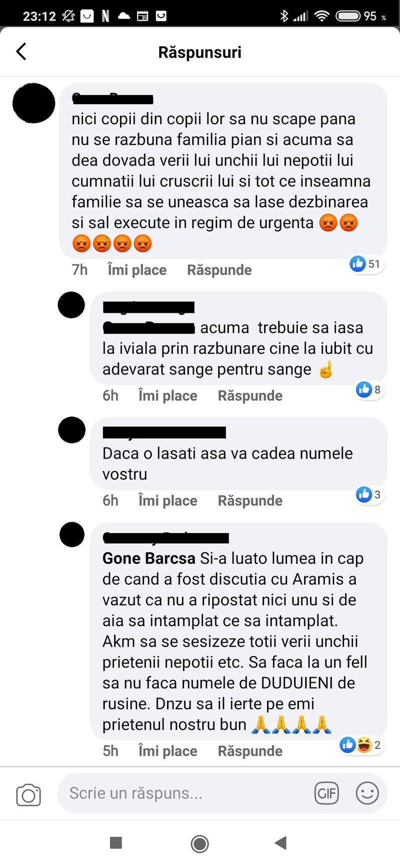Tap Android home navigation button
The image size is (400, 868).
(200, 844)
